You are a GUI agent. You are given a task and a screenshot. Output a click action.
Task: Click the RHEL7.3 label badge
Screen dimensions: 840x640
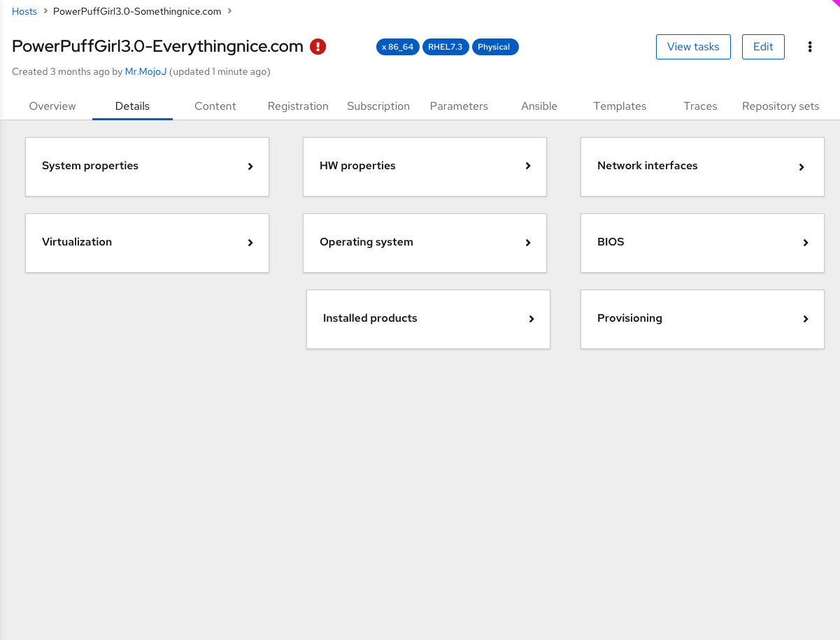(446, 47)
